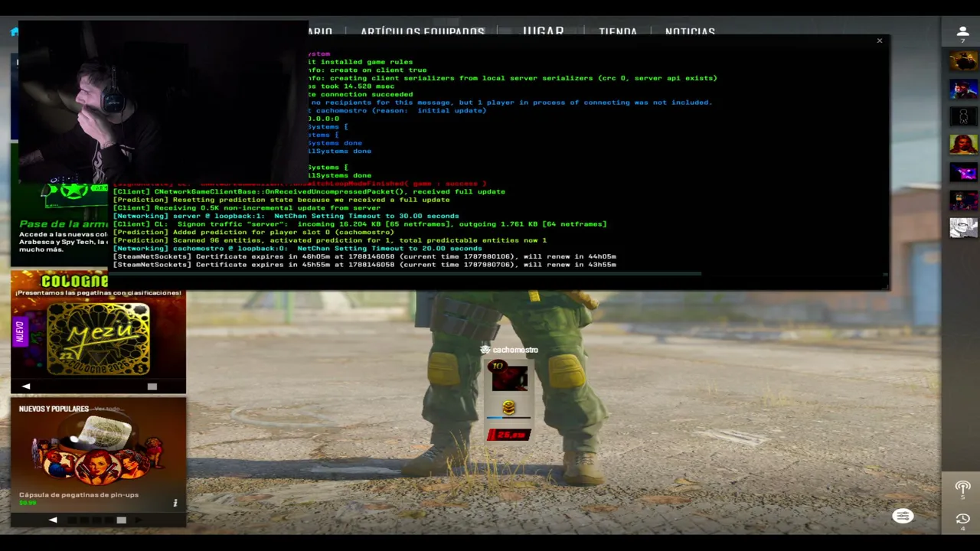Viewport: 980px width, 551px height.
Task: Select the highlighted store carousel page indicator
Action: (121, 520)
